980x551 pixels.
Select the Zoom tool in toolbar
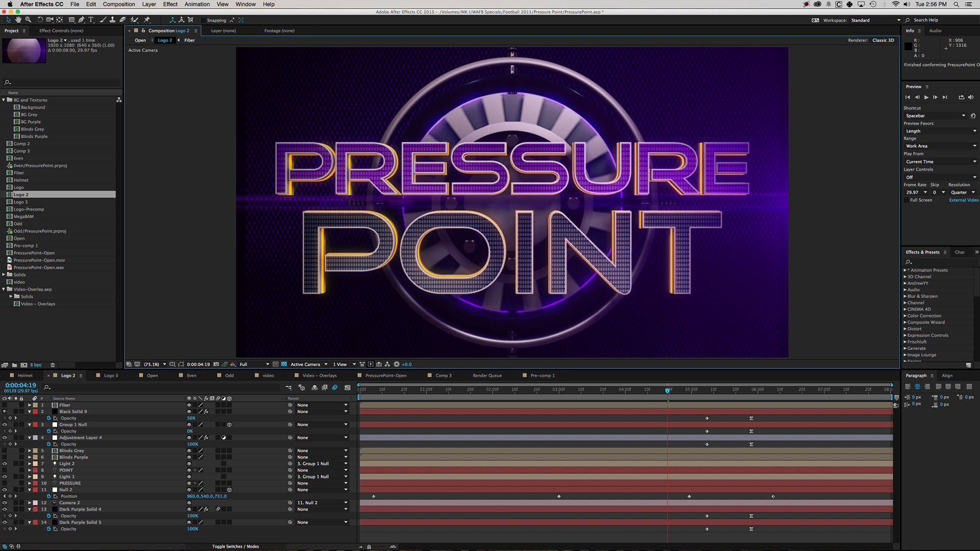28,20
